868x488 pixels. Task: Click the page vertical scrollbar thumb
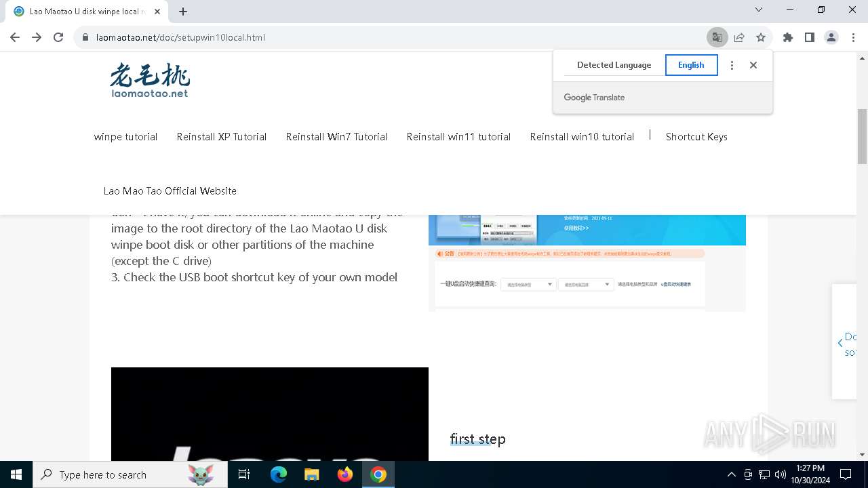(x=862, y=136)
